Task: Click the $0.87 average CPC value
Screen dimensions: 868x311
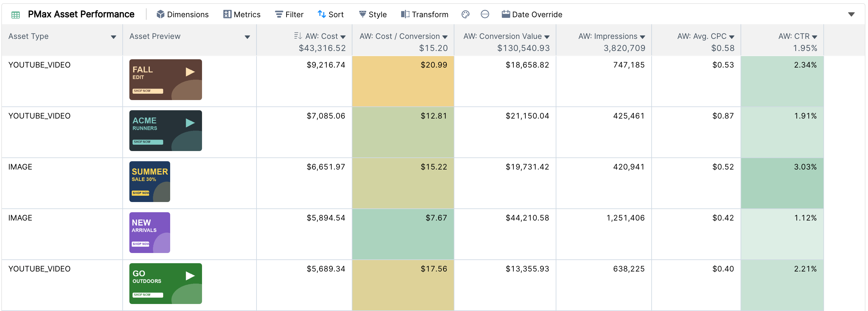Action: point(723,116)
